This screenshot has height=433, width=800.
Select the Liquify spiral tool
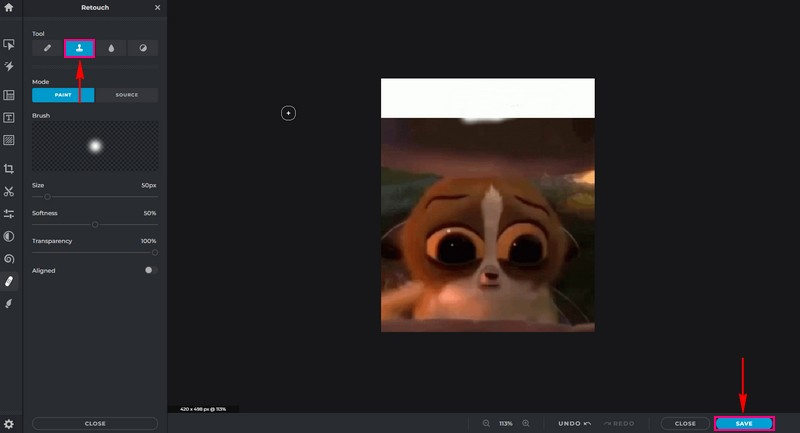(9, 259)
